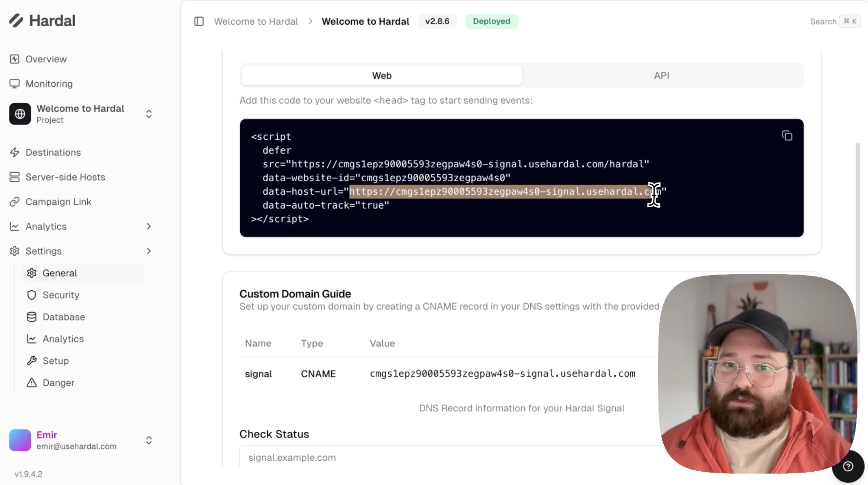Viewport: 868px width, 485px height.
Task: Open the Emir account menu
Action: pos(149,440)
